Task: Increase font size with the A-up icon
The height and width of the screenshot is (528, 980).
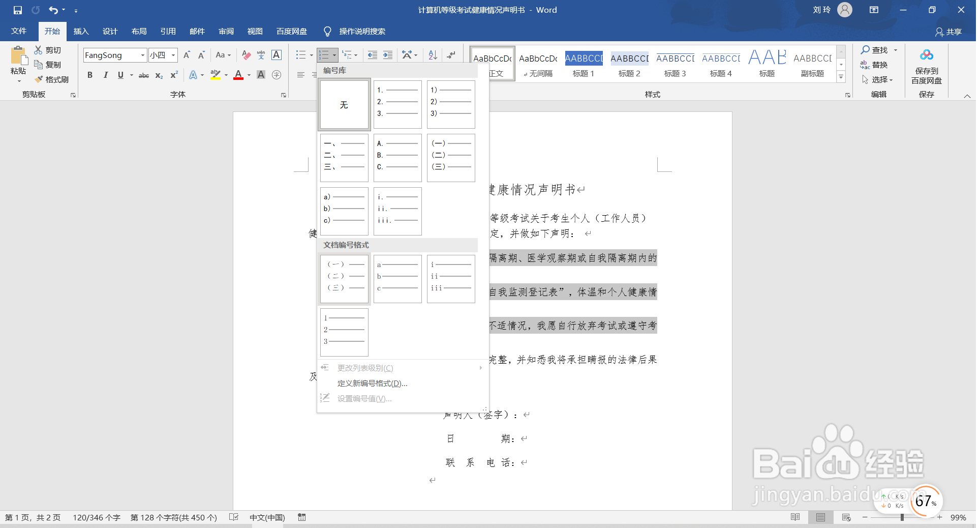Action: pyautogui.click(x=187, y=55)
